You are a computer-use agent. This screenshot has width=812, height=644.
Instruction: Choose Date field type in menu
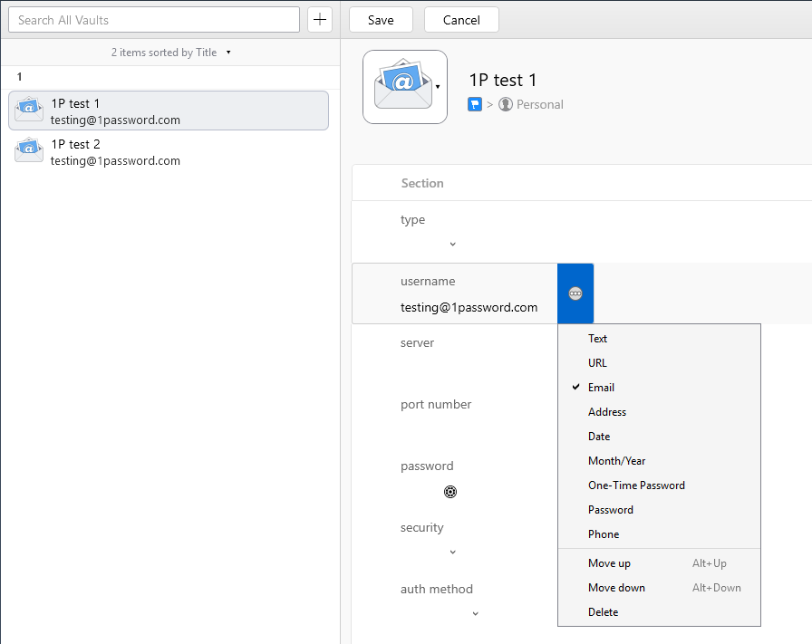[x=659, y=437]
